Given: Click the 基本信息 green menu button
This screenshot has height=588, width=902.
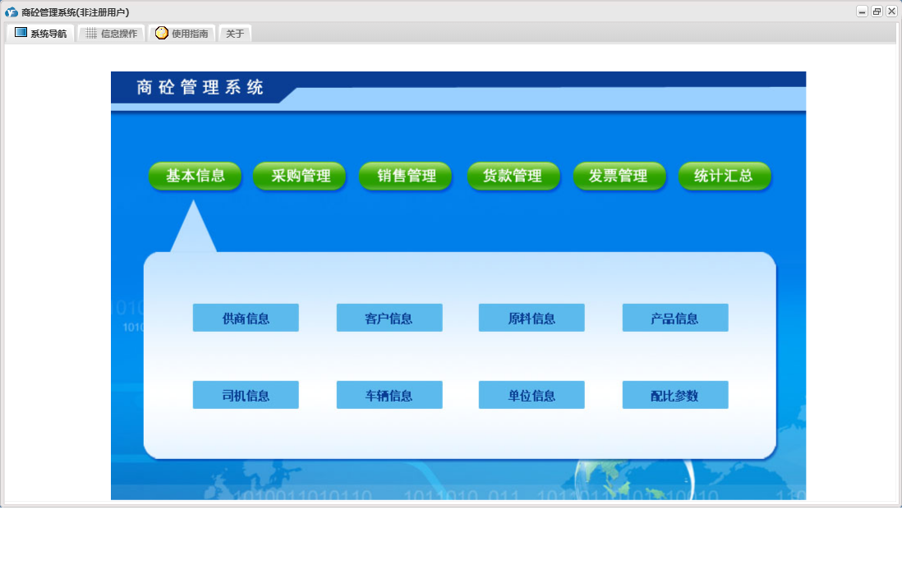Looking at the screenshot, I should tap(196, 176).
